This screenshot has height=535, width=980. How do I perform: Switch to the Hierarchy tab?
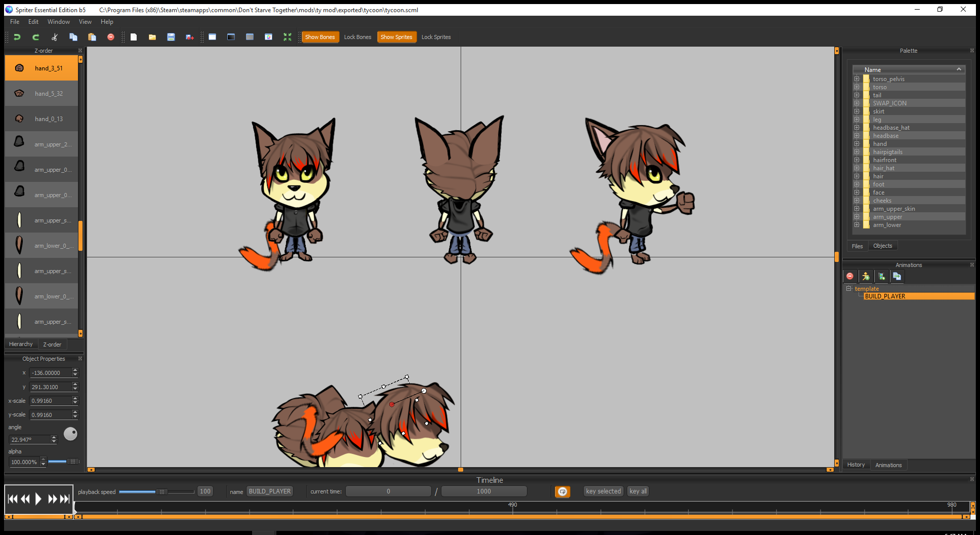click(21, 344)
